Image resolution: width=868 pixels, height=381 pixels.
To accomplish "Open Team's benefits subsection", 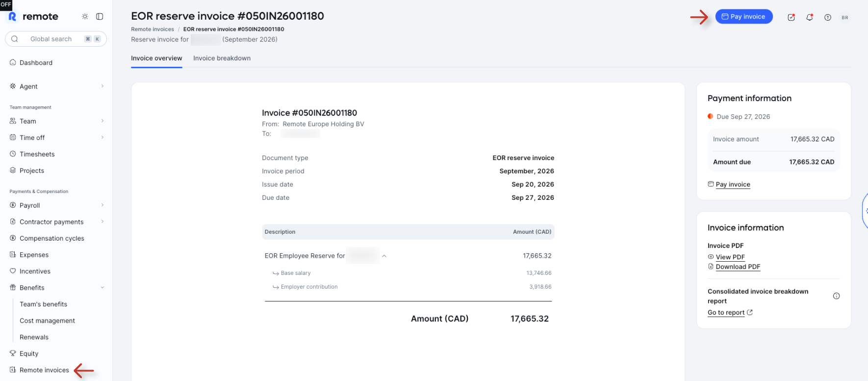I will click(43, 304).
